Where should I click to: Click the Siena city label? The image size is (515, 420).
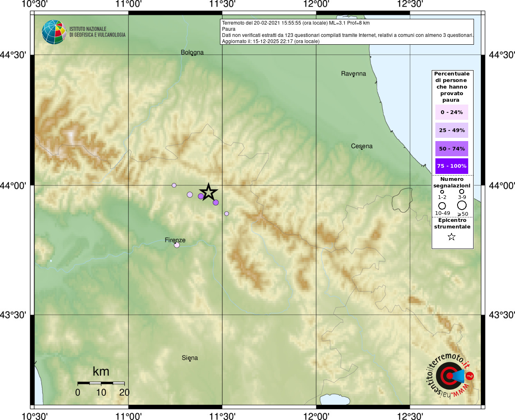point(190,358)
